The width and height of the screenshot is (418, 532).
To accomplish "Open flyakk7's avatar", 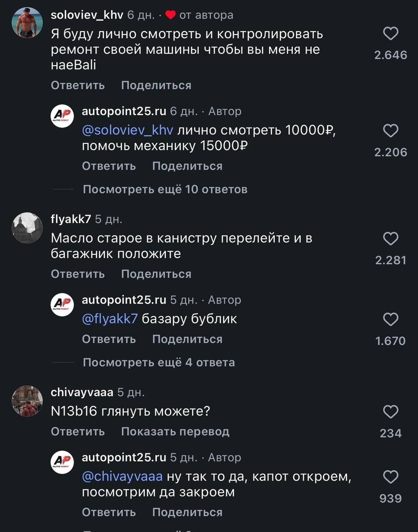I will 27,228.
